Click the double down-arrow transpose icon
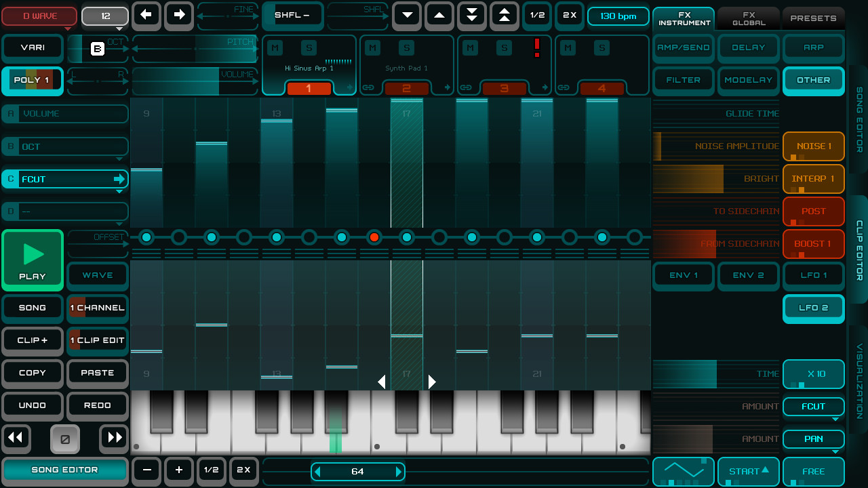868x488 pixels. pyautogui.click(x=471, y=15)
